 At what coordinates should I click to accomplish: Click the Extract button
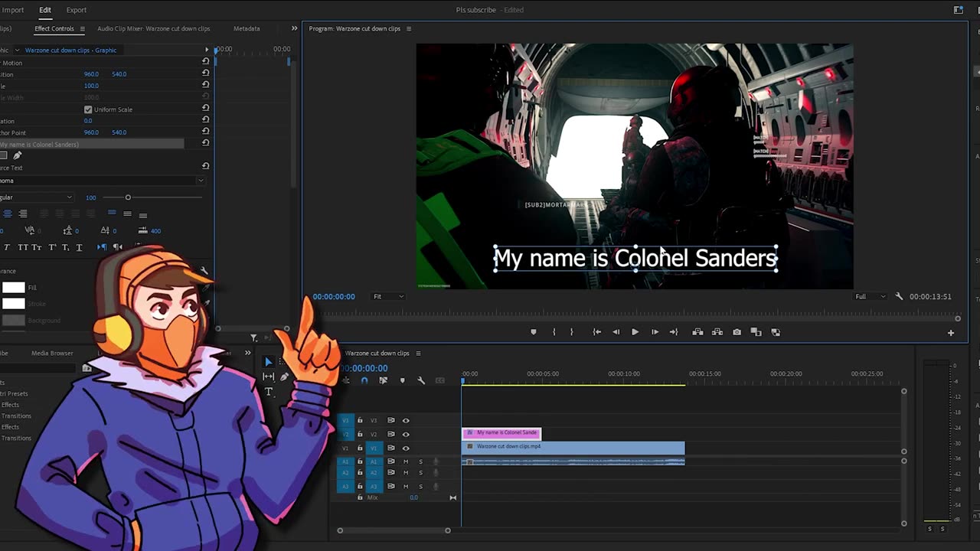pyautogui.click(x=717, y=332)
